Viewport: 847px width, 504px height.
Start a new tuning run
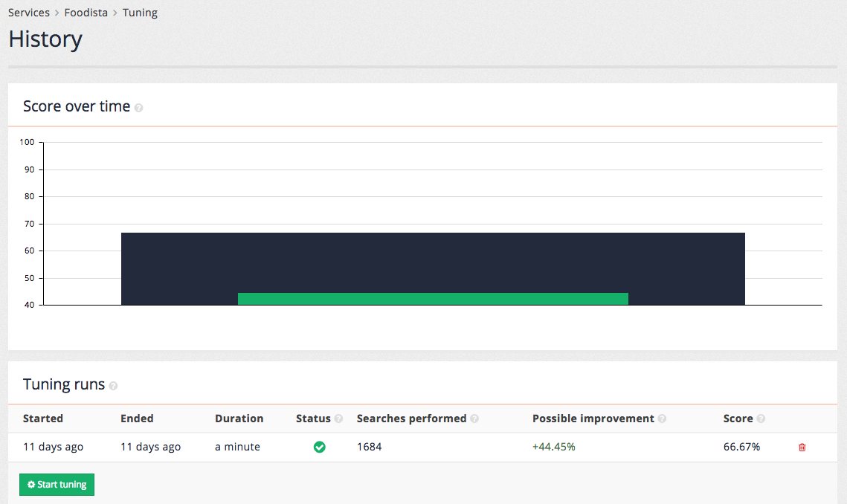(57, 485)
